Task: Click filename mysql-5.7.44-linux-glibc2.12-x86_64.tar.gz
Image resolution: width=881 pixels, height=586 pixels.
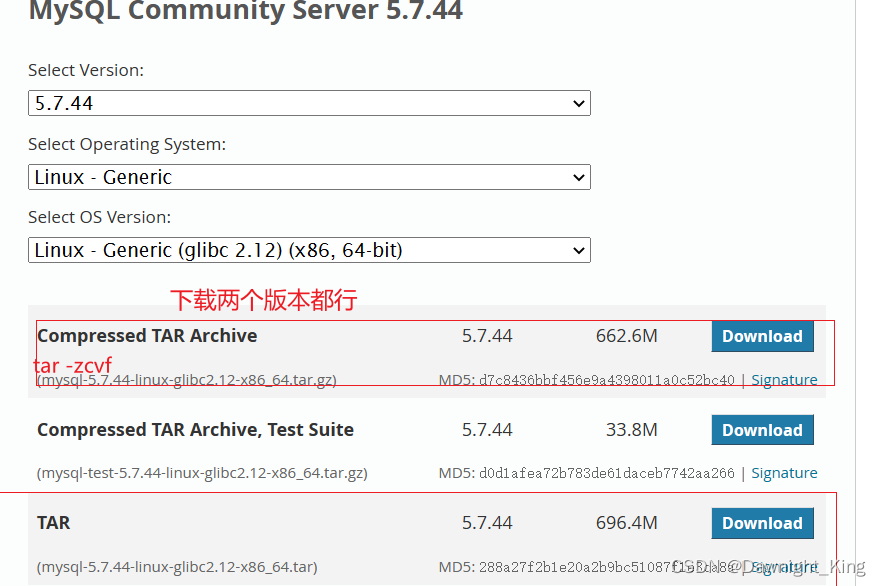Action: coord(187,380)
